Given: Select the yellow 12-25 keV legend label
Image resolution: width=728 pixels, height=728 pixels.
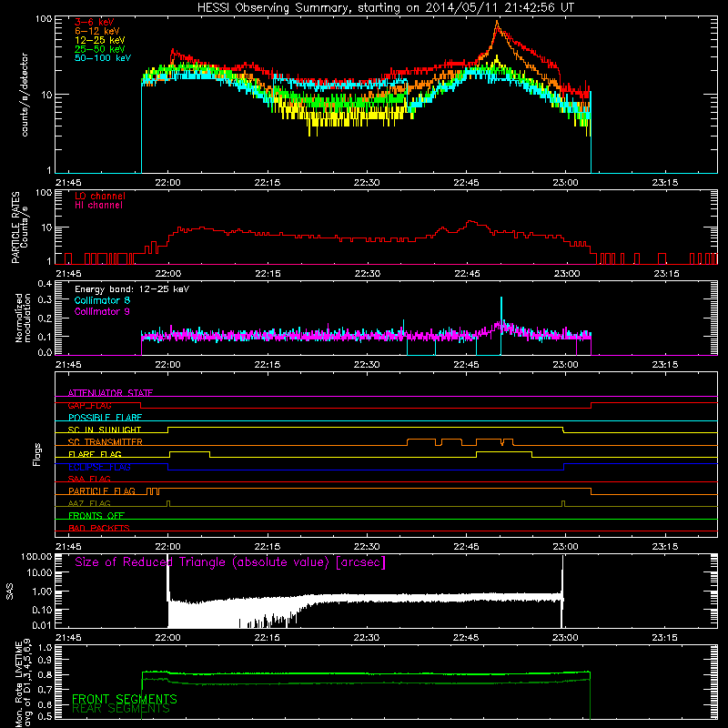Looking at the screenshot, I should [100, 40].
